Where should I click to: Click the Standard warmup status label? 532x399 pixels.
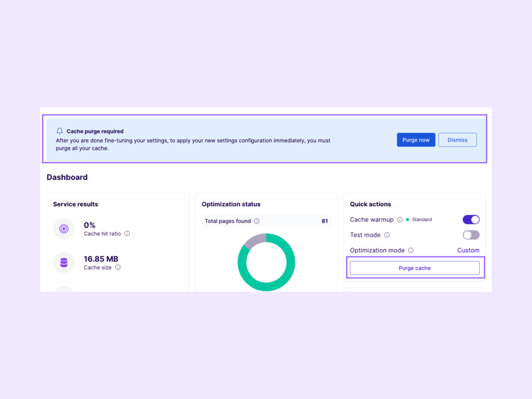(422, 220)
